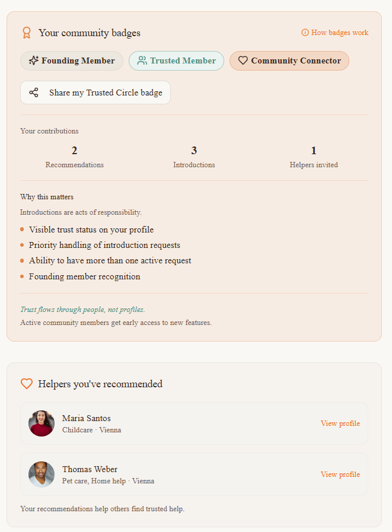Click the Recommendations count of 2
The width and height of the screenshot is (392, 532).
(x=75, y=151)
